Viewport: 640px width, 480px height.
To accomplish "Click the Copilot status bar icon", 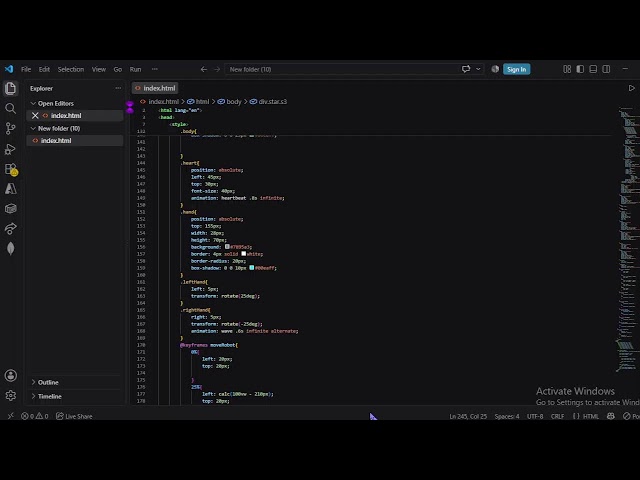I will pyautogui.click(x=611, y=416).
